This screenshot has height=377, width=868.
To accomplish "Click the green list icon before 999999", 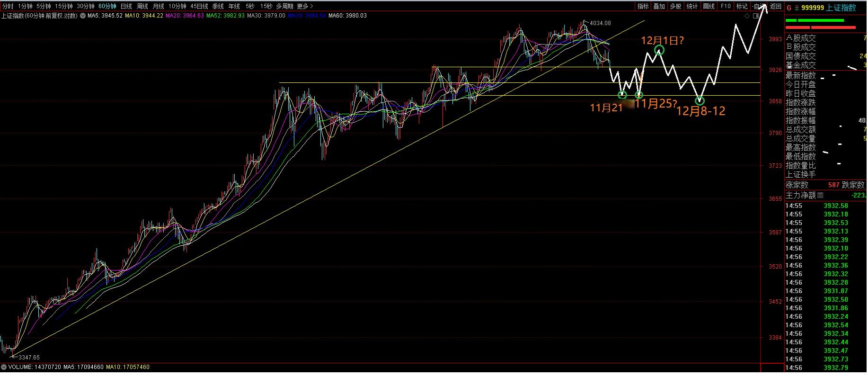I will [x=797, y=8].
